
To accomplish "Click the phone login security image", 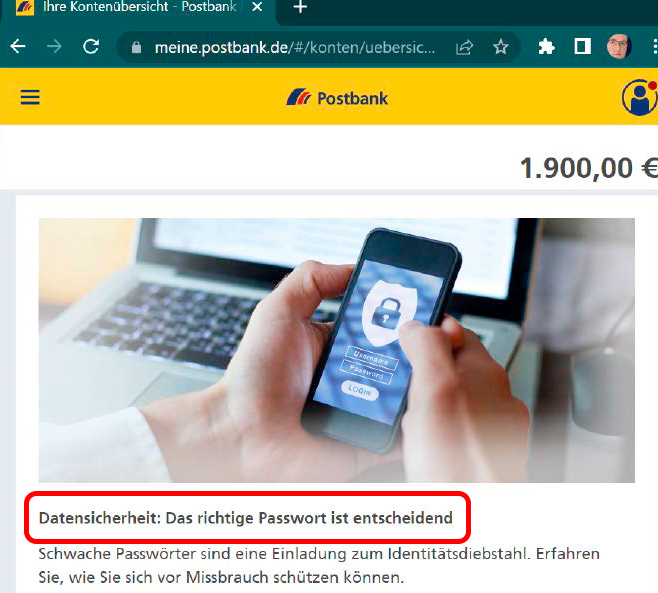I will click(337, 350).
